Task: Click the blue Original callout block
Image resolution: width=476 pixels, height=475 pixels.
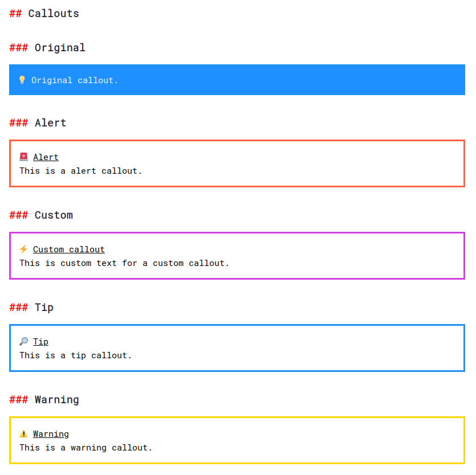Action: pyautogui.click(x=237, y=80)
